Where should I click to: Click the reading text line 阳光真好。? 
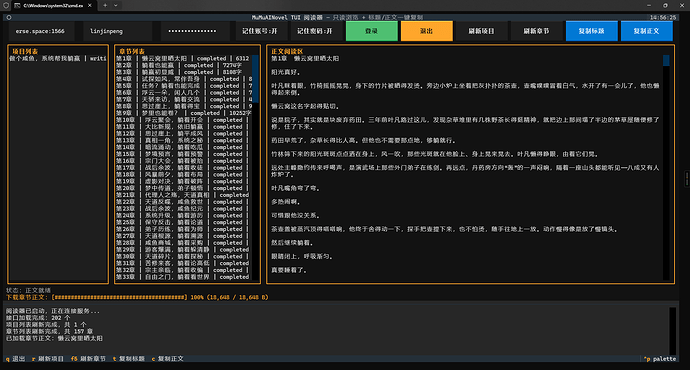coord(286,72)
